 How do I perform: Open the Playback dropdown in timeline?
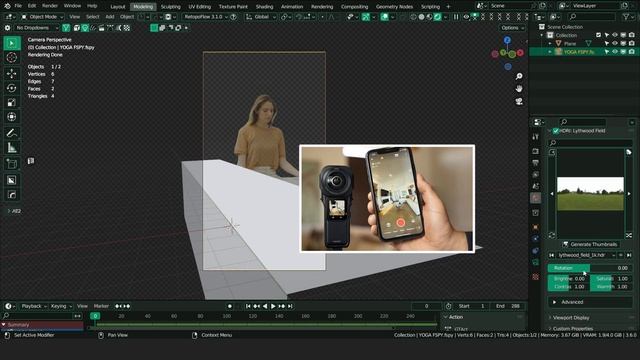coord(34,306)
